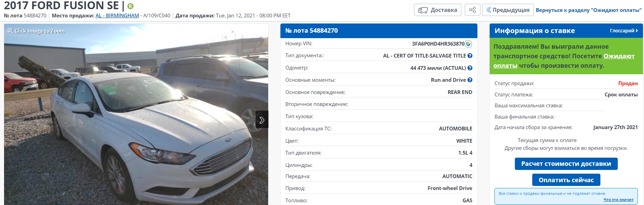Click the Ford Fusion photo to zoom
The width and height of the screenshot is (644, 205).
(136, 114)
